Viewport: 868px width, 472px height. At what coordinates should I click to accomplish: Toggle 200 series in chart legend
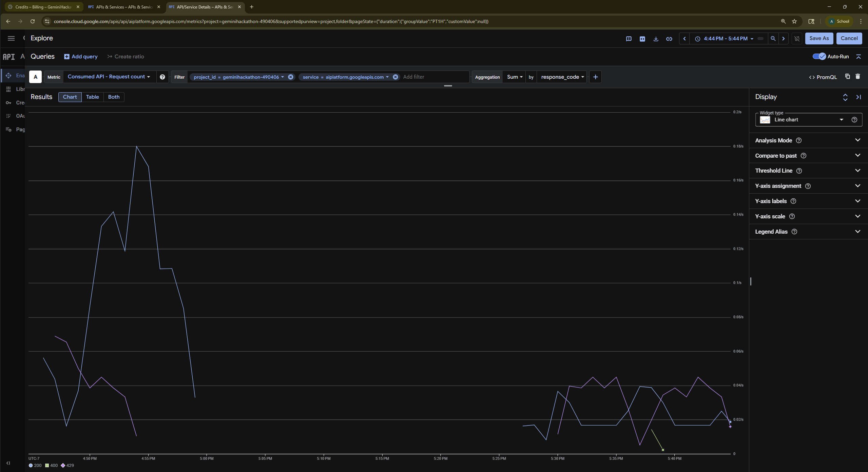click(x=35, y=466)
